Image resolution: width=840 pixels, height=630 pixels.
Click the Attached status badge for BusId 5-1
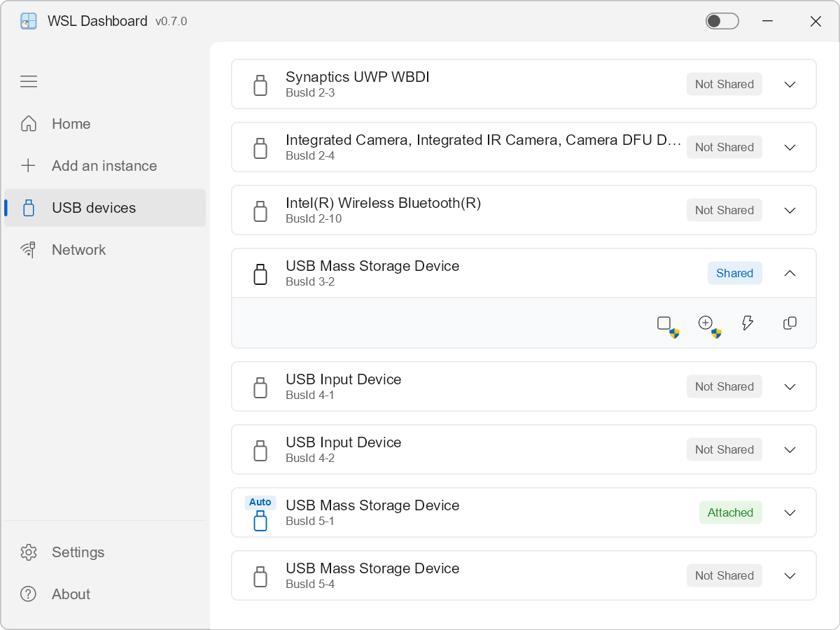(730, 513)
